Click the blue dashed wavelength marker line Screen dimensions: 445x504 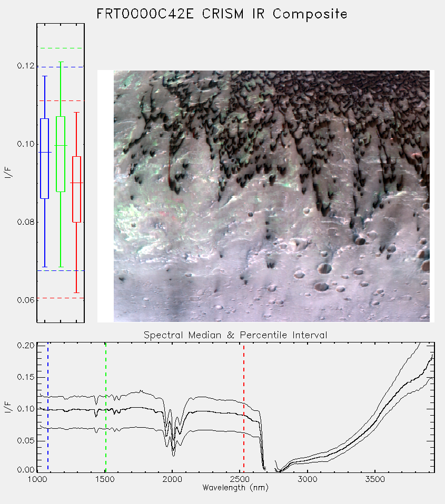pos(48,407)
